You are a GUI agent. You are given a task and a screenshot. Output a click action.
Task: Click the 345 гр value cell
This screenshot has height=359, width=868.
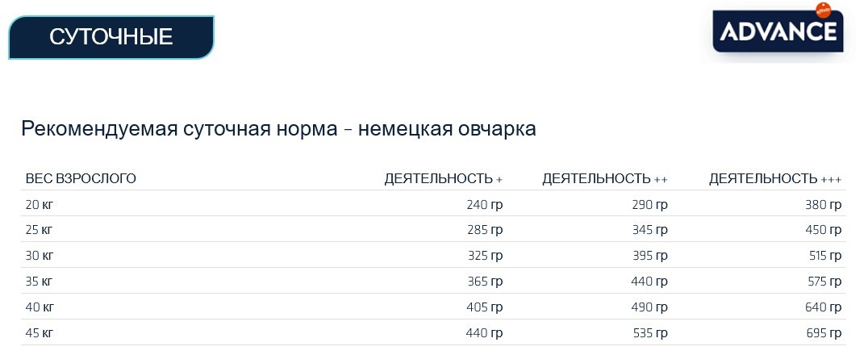[x=649, y=230]
